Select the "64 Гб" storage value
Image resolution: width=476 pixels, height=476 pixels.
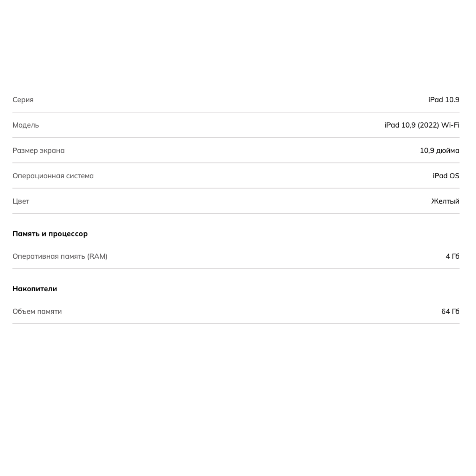450,312
